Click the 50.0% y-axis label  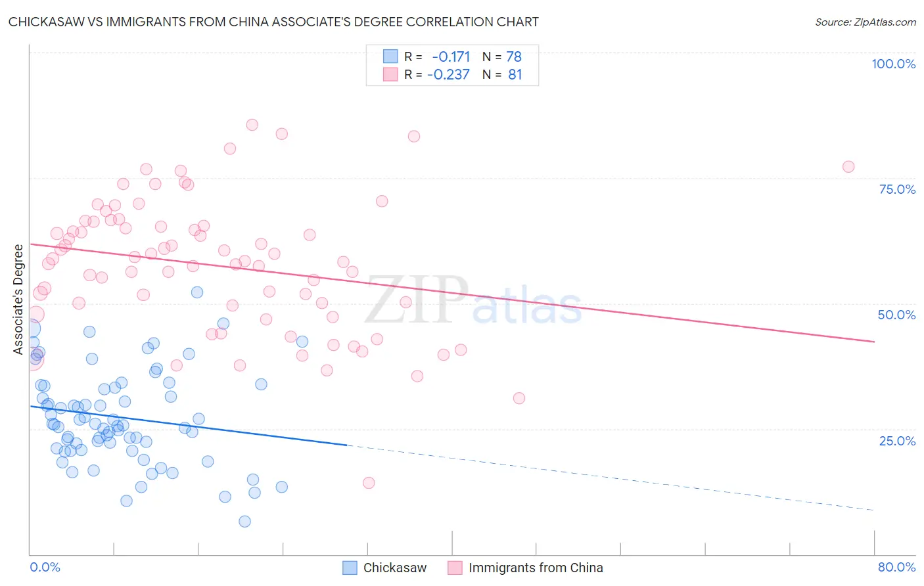pos(896,315)
